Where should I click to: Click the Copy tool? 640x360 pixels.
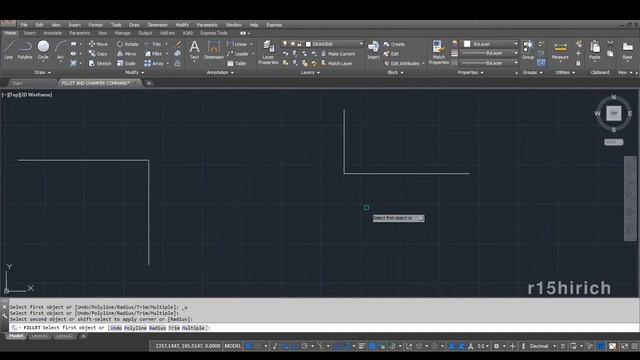coord(98,54)
